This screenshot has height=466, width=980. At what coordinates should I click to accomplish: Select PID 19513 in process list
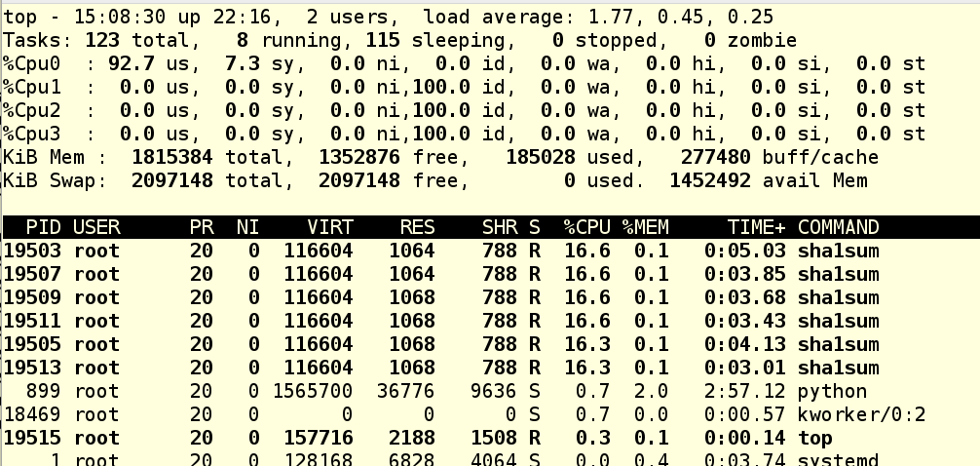(x=32, y=368)
